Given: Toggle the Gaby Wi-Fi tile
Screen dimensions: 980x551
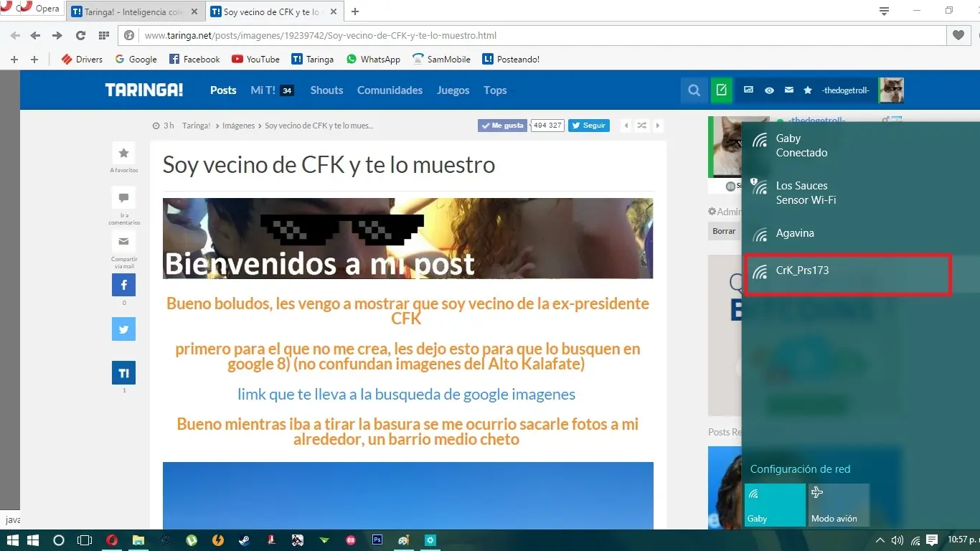Looking at the screenshot, I should click(x=775, y=505).
